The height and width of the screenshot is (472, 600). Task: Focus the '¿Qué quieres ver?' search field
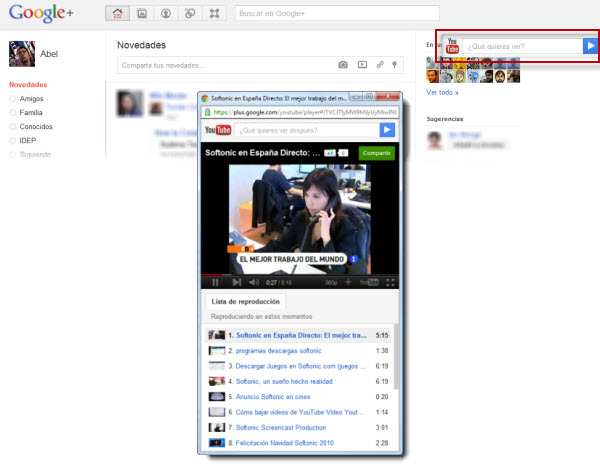(523, 46)
